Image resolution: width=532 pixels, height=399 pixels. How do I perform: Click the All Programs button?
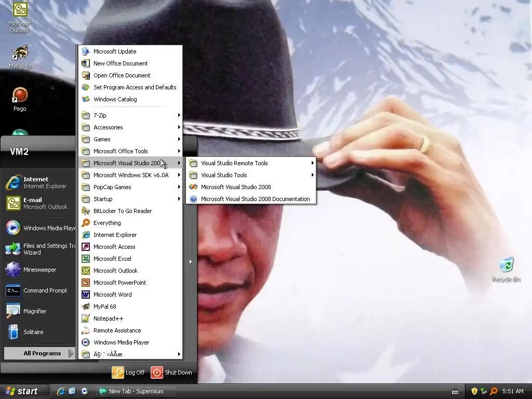[39, 353]
